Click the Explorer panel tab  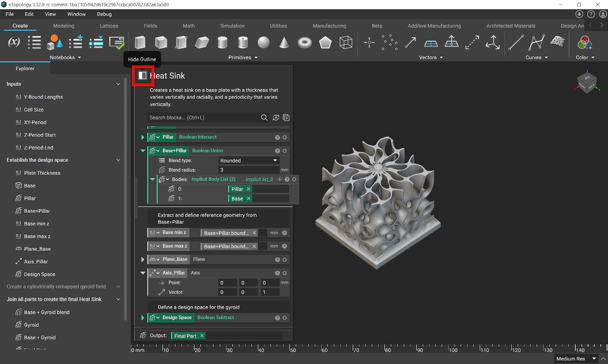coord(25,69)
